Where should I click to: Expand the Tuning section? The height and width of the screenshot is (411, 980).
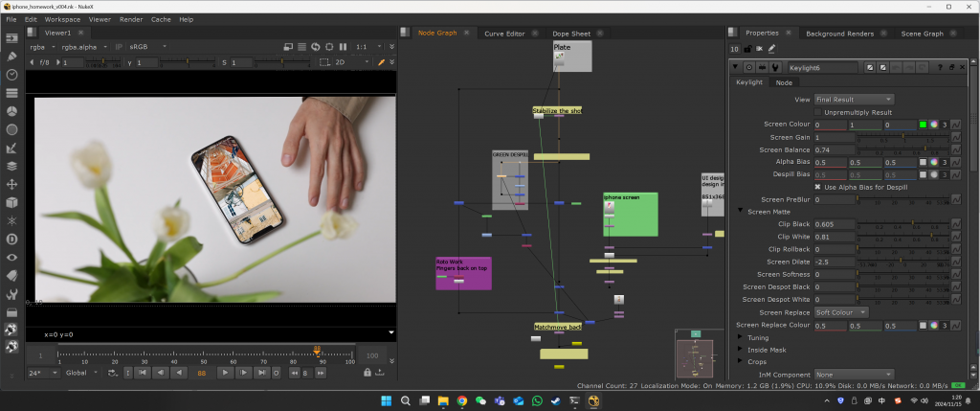(x=740, y=337)
